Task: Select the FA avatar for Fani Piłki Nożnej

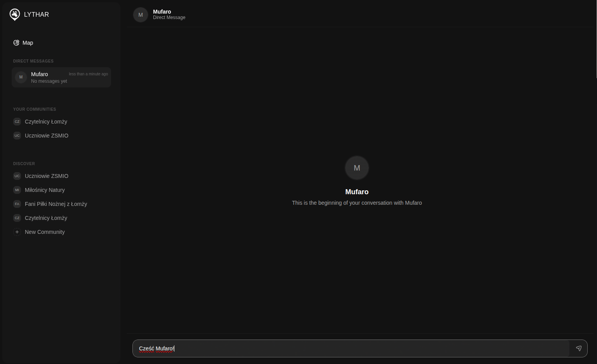Action: pos(17,204)
